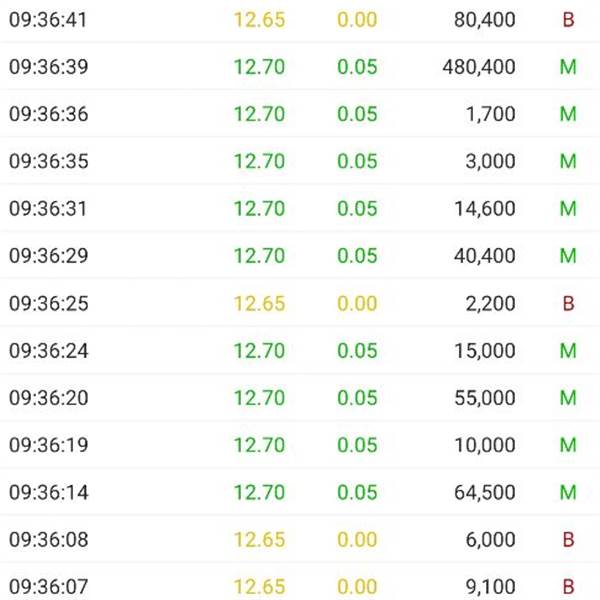600x600 pixels.
Task: Click the B marker at 09:36:41
Action: click(x=568, y=20)
